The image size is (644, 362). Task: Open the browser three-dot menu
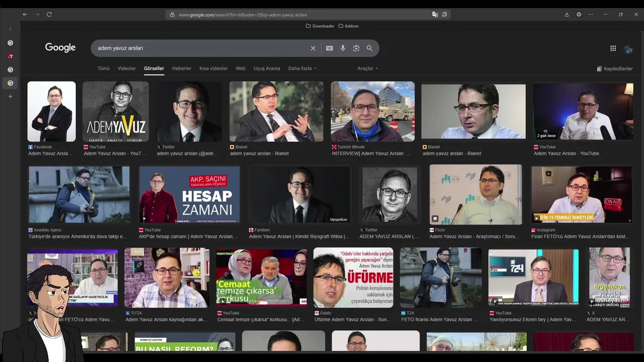click(591, 15)
